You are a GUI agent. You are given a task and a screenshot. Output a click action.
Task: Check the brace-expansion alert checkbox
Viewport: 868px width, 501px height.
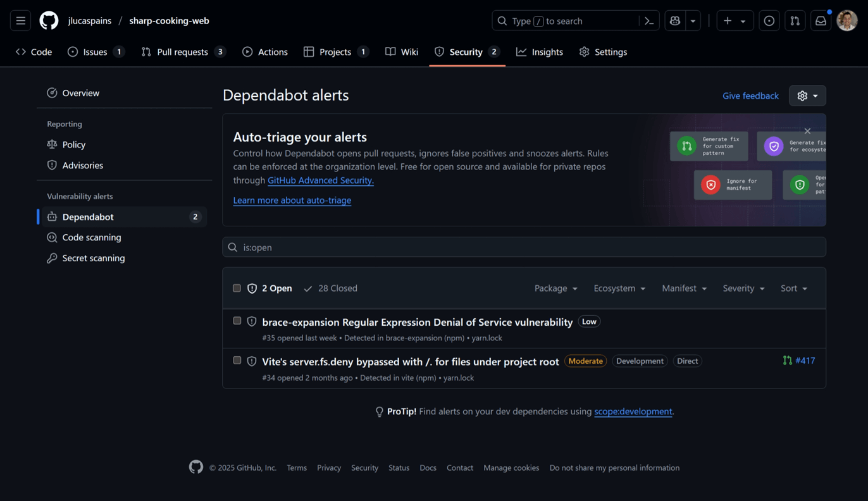coord(237,321)
